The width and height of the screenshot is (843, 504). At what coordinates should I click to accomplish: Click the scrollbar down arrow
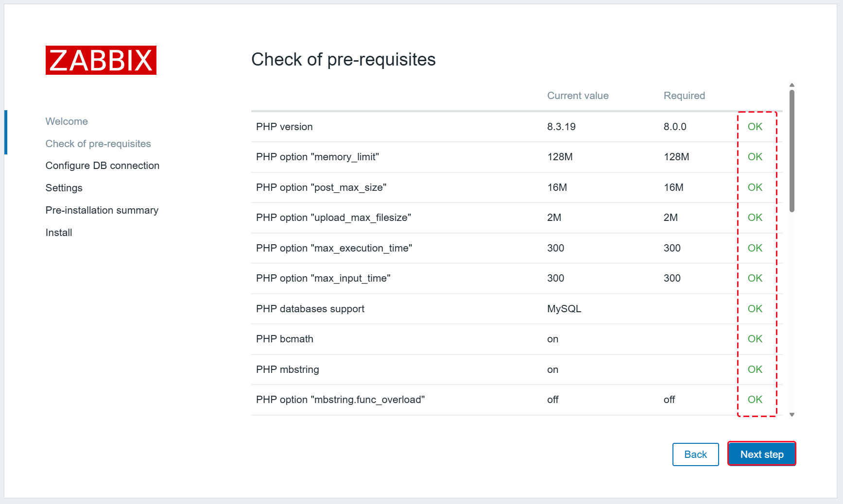coord(792,415)
